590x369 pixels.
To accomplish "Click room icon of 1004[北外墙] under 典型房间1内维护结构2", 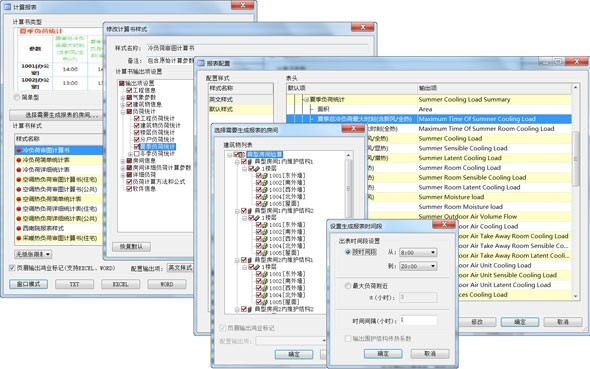I will (265, 246).
